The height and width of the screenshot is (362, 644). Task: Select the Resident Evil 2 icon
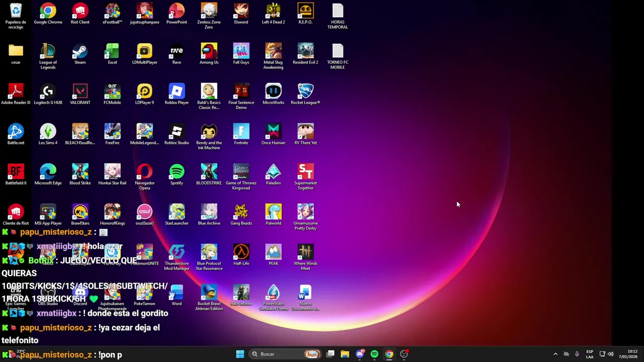point(305,54)
